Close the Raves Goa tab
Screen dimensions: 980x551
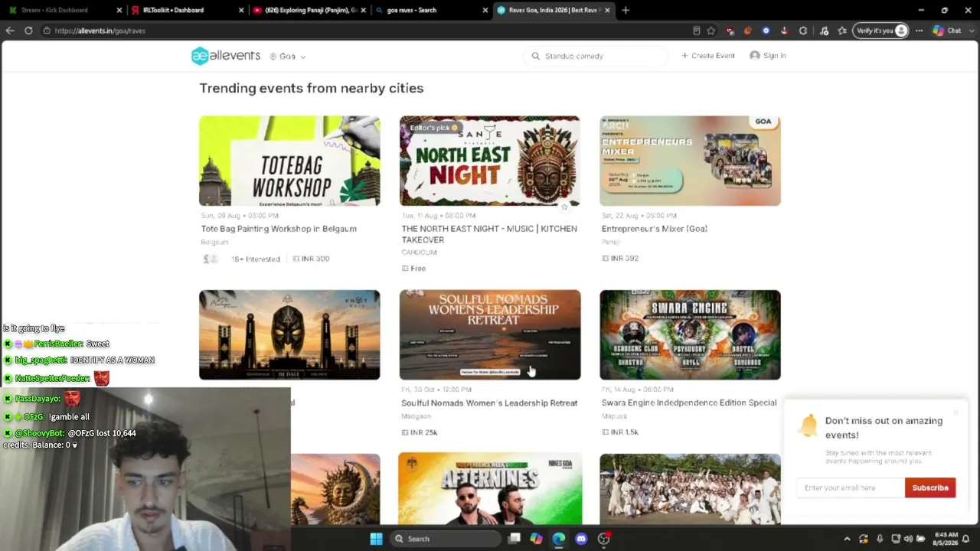pos(607,10)
